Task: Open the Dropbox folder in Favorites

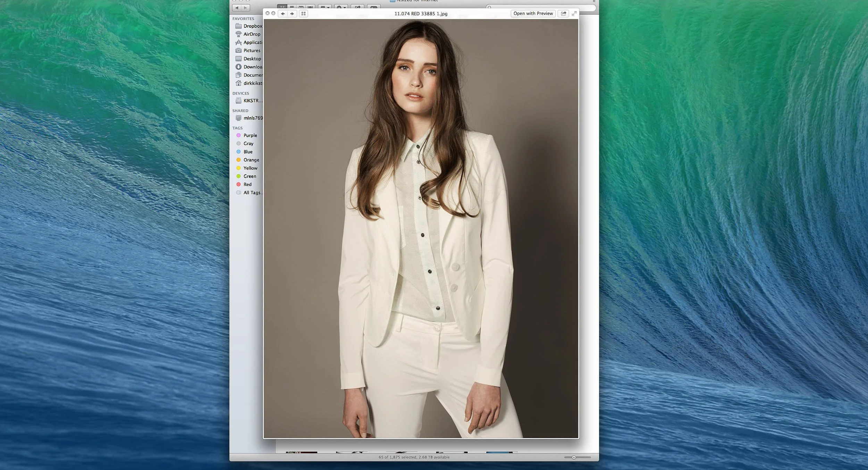Action: click(x=252, y=26)
